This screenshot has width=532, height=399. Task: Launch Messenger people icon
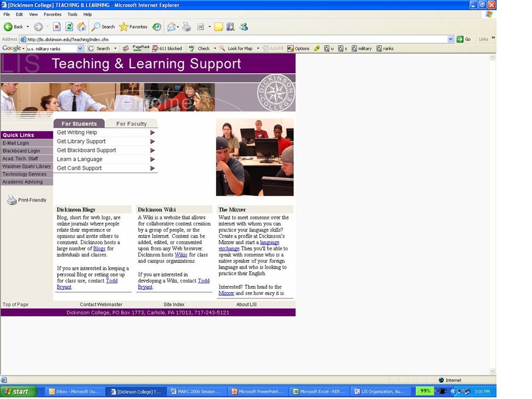(x=244, y=27)
